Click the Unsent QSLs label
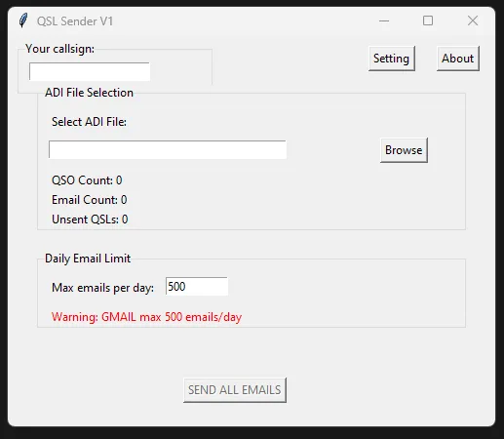The height and width of the screenshot is (439, 504). (x=90, y=219)
